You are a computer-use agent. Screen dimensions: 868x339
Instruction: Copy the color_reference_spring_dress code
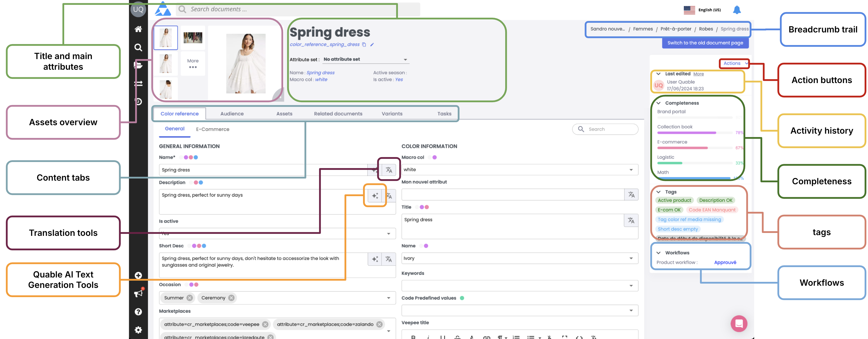point(364,45)
